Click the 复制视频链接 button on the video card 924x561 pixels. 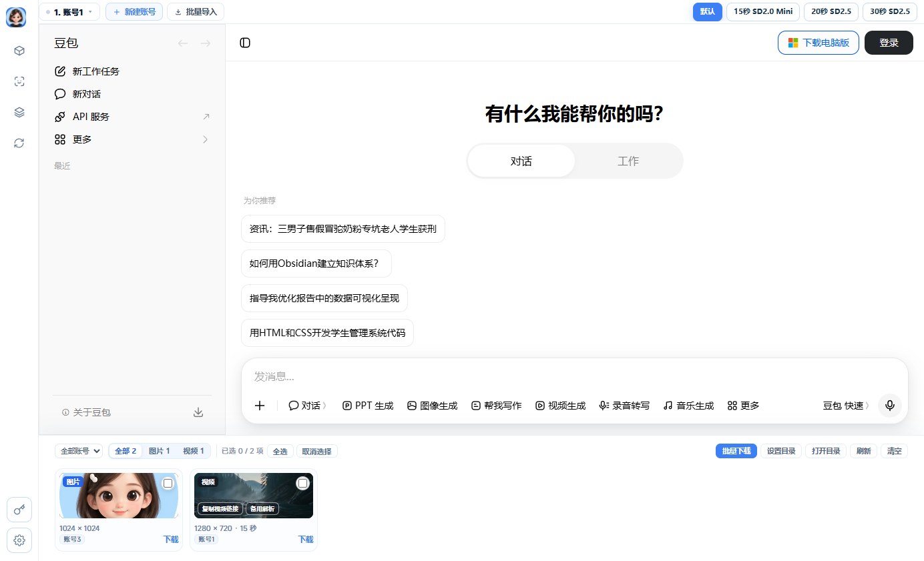pyautogui.click(x=220, y=509)
